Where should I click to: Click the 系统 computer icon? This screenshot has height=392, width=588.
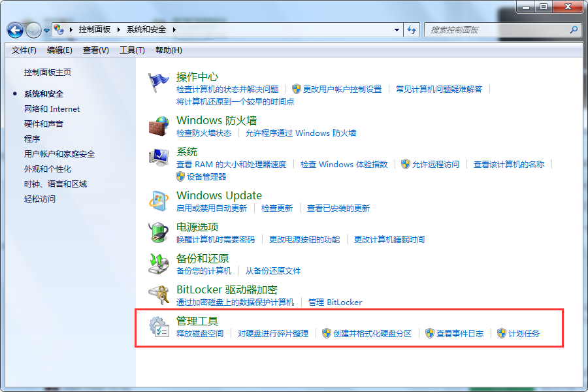click(x=159, y=157)
